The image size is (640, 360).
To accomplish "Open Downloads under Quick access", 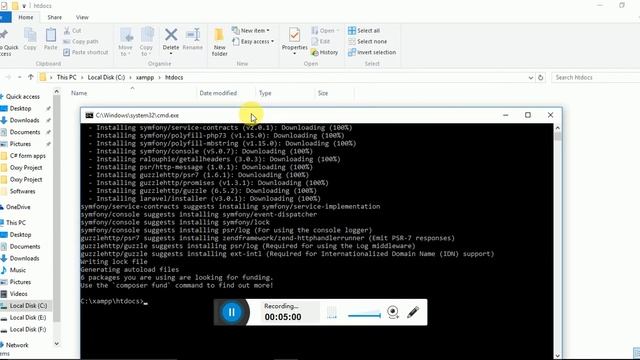I will [24, 120].
